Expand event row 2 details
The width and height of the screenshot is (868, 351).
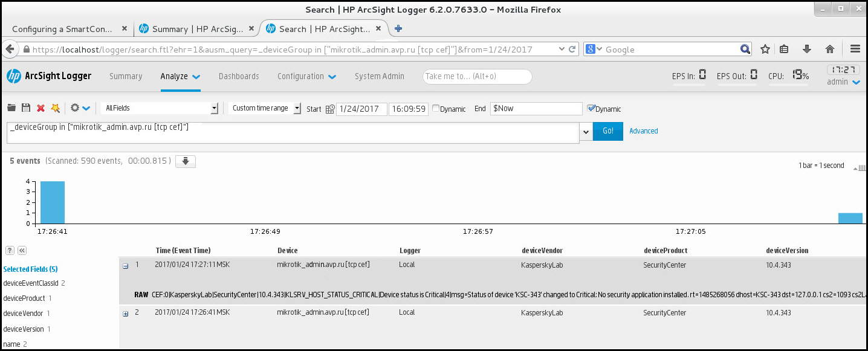coord(125,312)
